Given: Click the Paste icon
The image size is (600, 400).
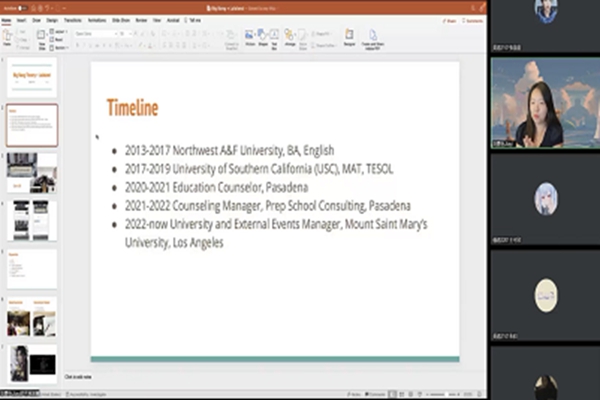Looking at the screenshot, I should click(x=7, y=37).
